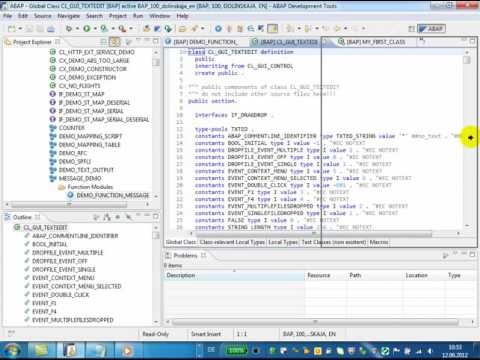
Task: Select IF_DEMO_ST_MAP interface item
Action: click(x=82, y=94)
